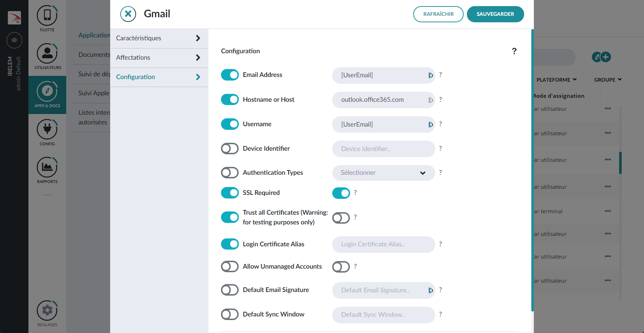The width and height of the screenshot is (644, 333).
Task: Click the home icon in left bar
Action: click(x=14, y=40)
